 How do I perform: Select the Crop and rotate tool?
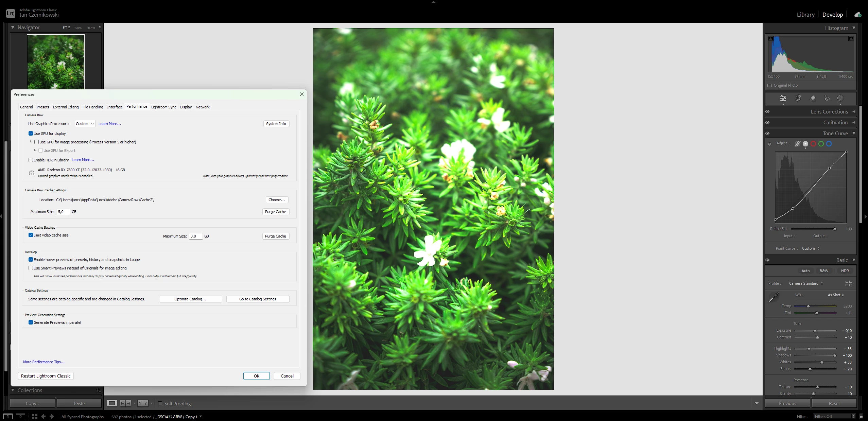(x=798, y=98)
